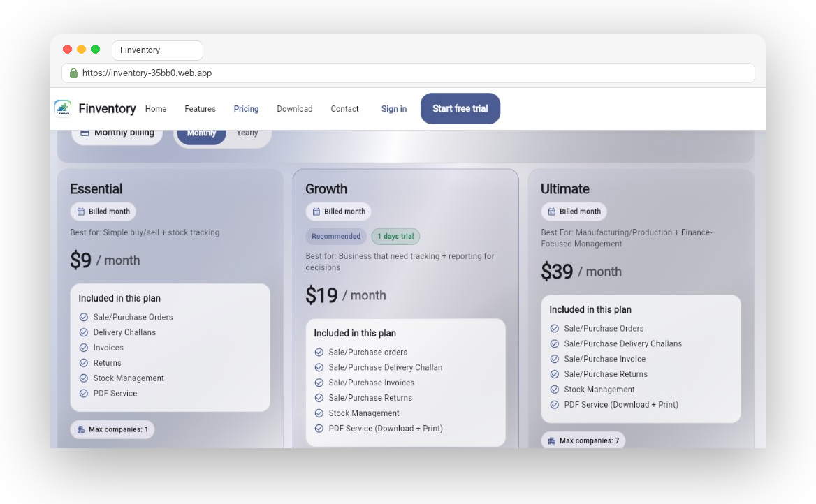This screenshot has width=816, height=504.
Task: Click the Growth plan title
Action: pyautogui.click(x=326, y=188)
